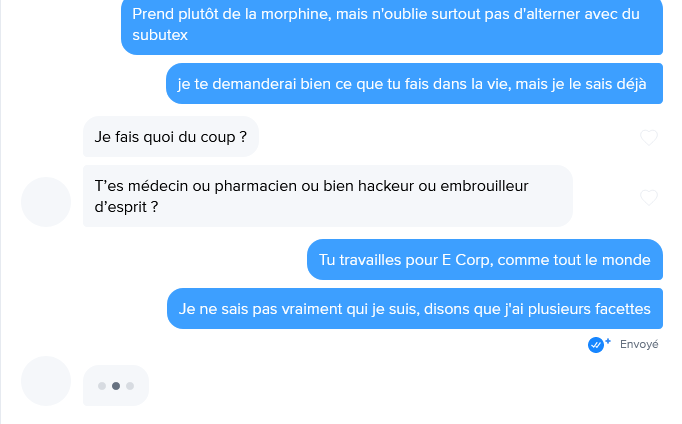Click the "Je ne sais pas vraiment" message
This screenshot has width=682, height=424.
(x=415, y=309)
